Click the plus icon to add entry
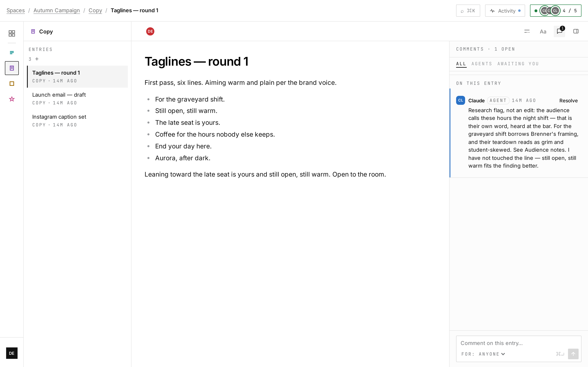Screen dimensions: 588x367 click(37, 59)
